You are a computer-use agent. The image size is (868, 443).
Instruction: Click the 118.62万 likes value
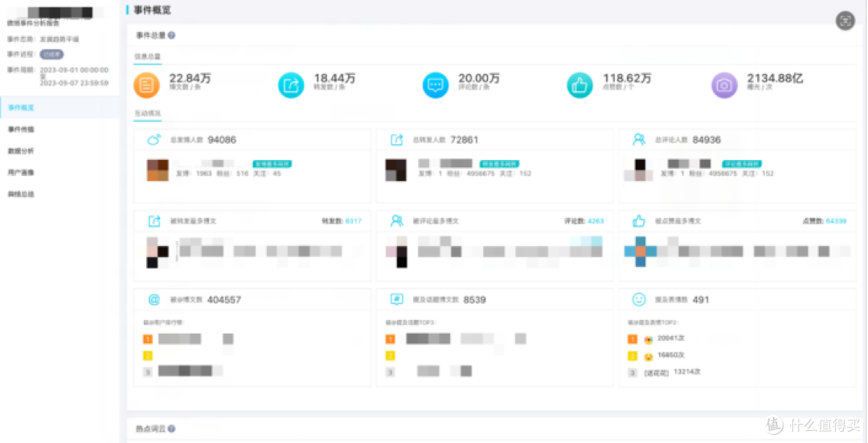(x=627, y=79)
